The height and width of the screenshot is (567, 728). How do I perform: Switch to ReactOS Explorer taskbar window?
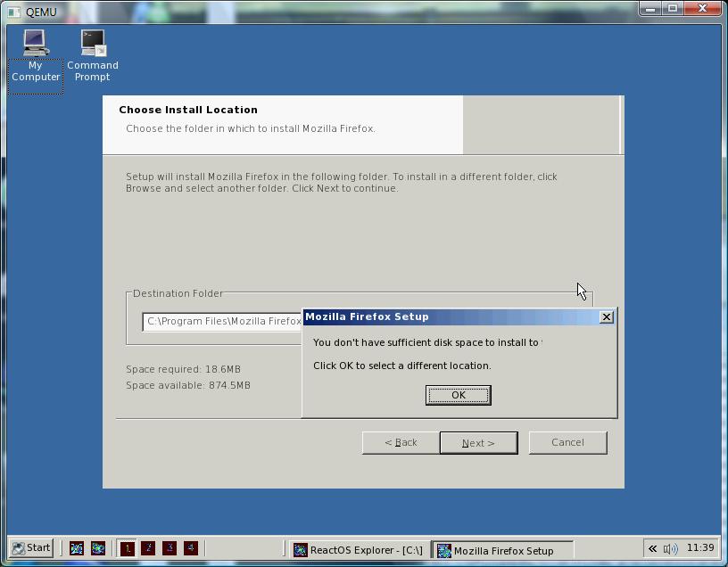point(359,550)
